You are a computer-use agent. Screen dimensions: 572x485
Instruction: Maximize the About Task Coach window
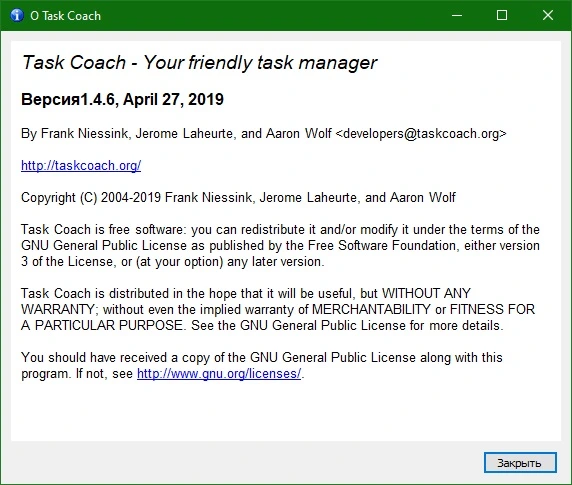502,15
